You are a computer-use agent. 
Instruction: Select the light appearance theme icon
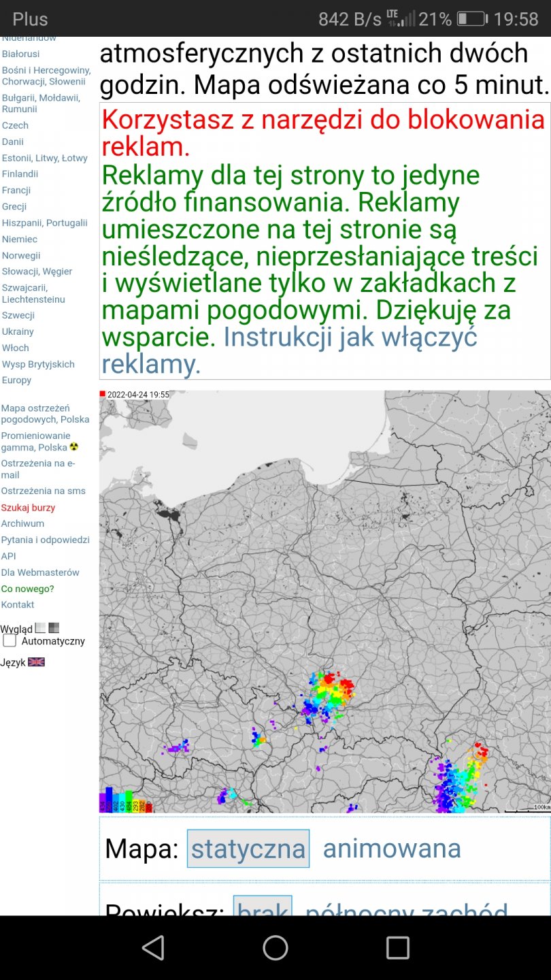(40, 627)
